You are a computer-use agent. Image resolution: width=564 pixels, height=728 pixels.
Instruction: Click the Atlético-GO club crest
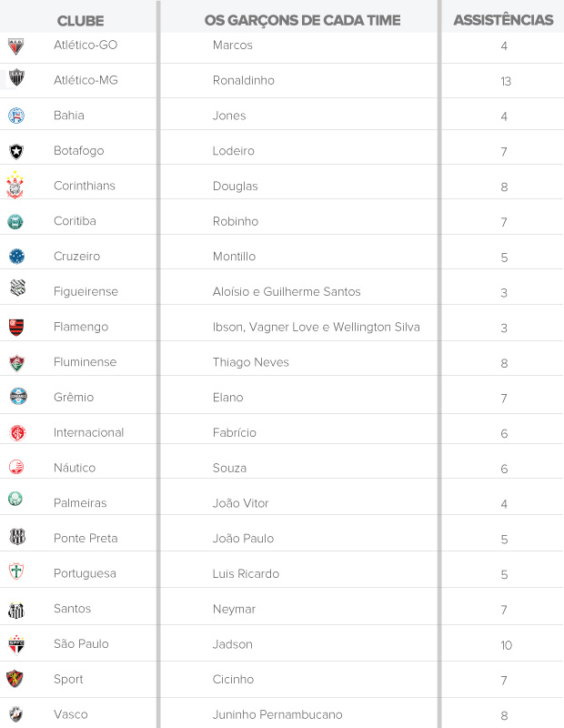click(x=16, y=45)
